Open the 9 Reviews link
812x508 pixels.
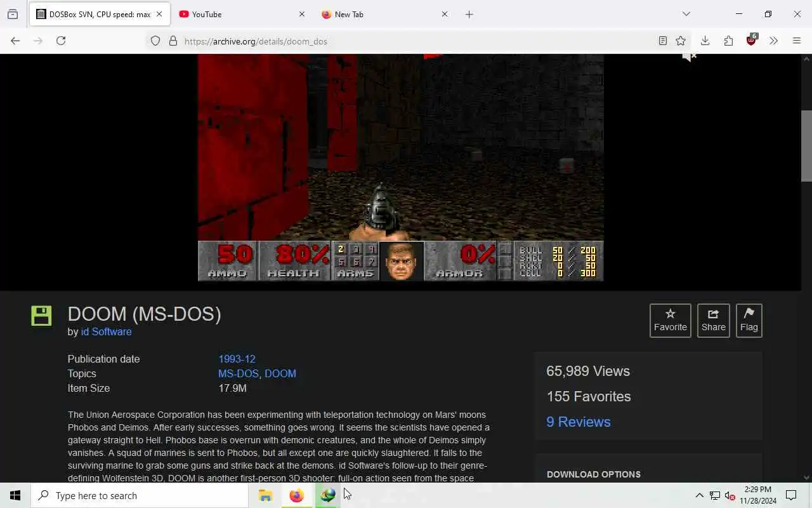pos(578,422)
